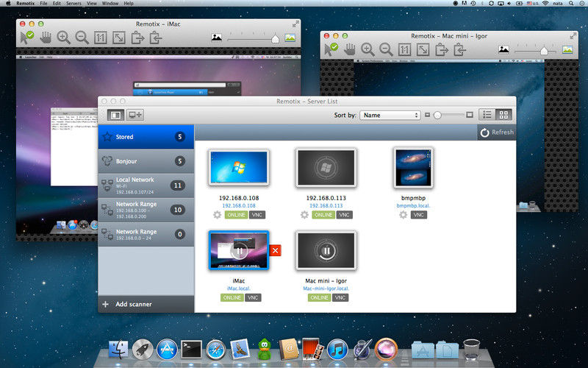
Task: Select the 192.168.0.108 Windows server thumbnail
Action: [238, 168]
